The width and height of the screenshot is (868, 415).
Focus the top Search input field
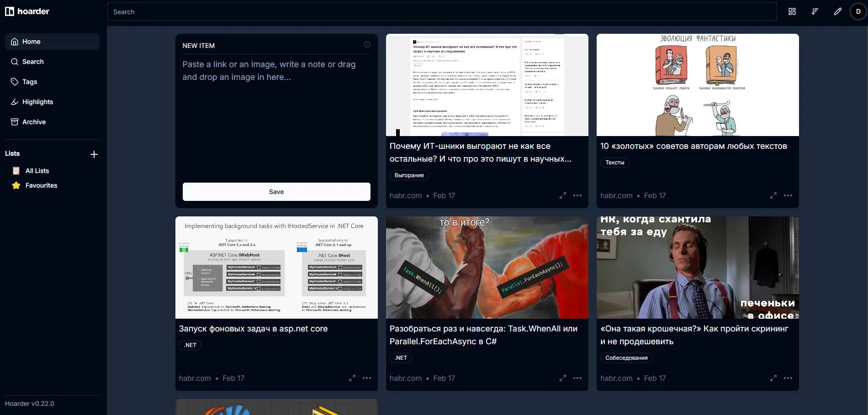442,12
